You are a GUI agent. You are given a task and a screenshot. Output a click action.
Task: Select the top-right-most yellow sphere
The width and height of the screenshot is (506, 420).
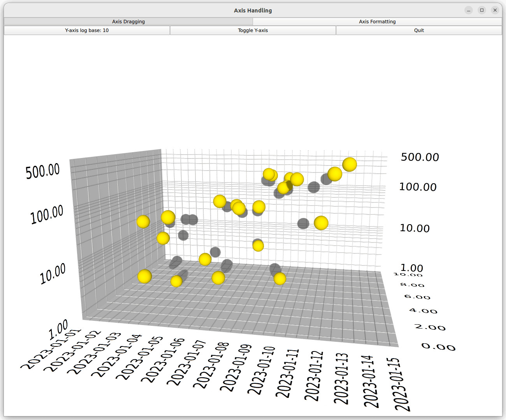pos(350,165)
